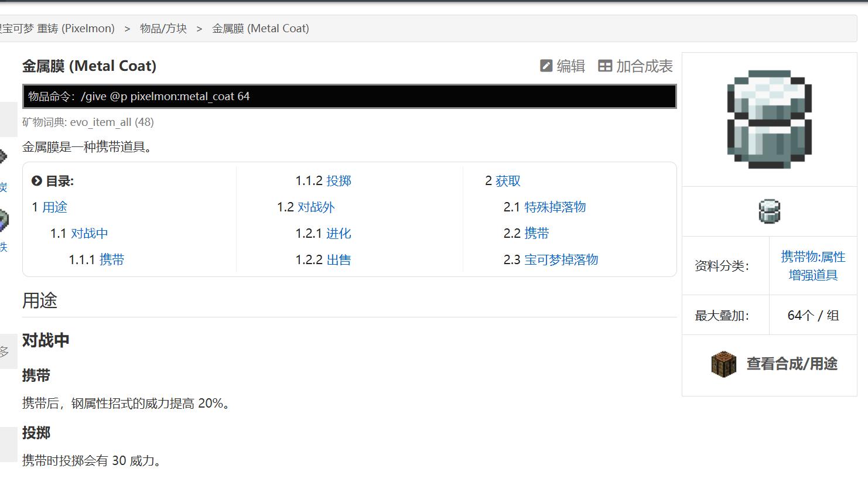Click the 携带 subsection heading
The image size is (868, 482).
pos(36,375)
